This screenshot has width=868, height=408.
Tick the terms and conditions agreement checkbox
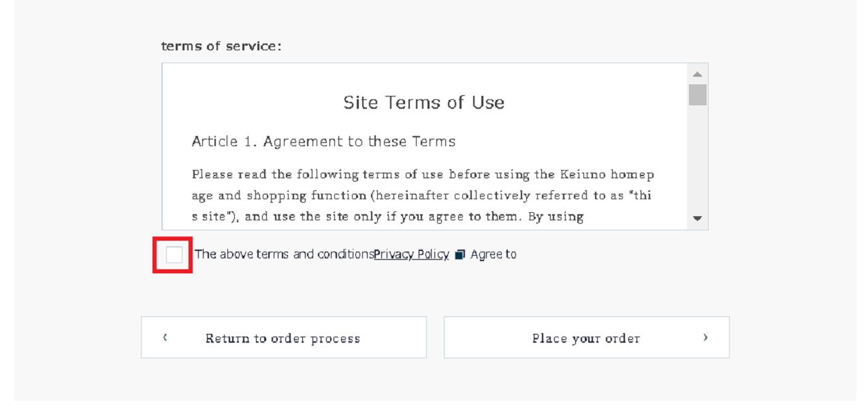174,255
